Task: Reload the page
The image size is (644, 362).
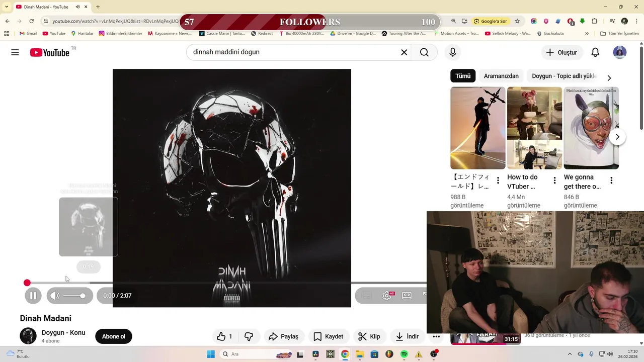Action: (31, 21)
